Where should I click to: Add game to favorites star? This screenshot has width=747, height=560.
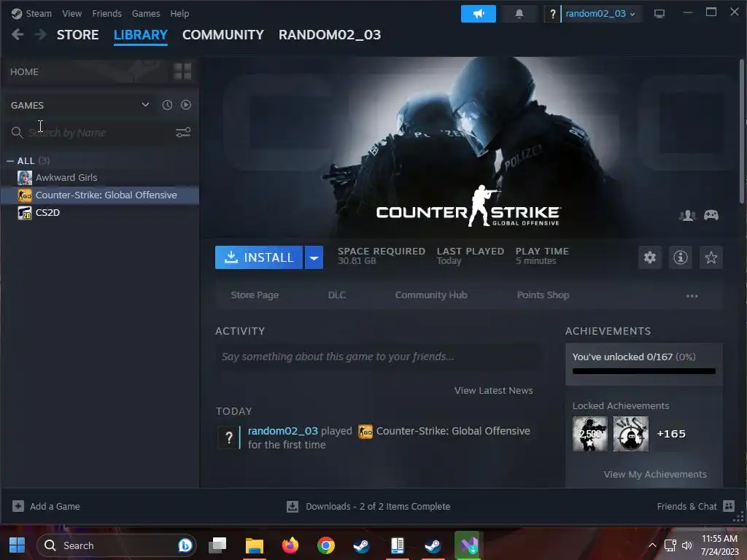tap(711, 257)
